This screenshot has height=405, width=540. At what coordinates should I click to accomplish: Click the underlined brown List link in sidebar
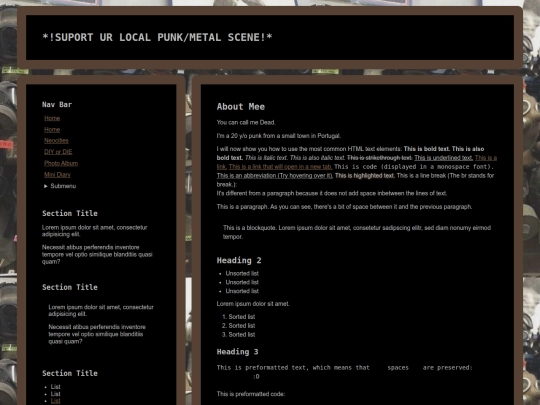(55, 401)
